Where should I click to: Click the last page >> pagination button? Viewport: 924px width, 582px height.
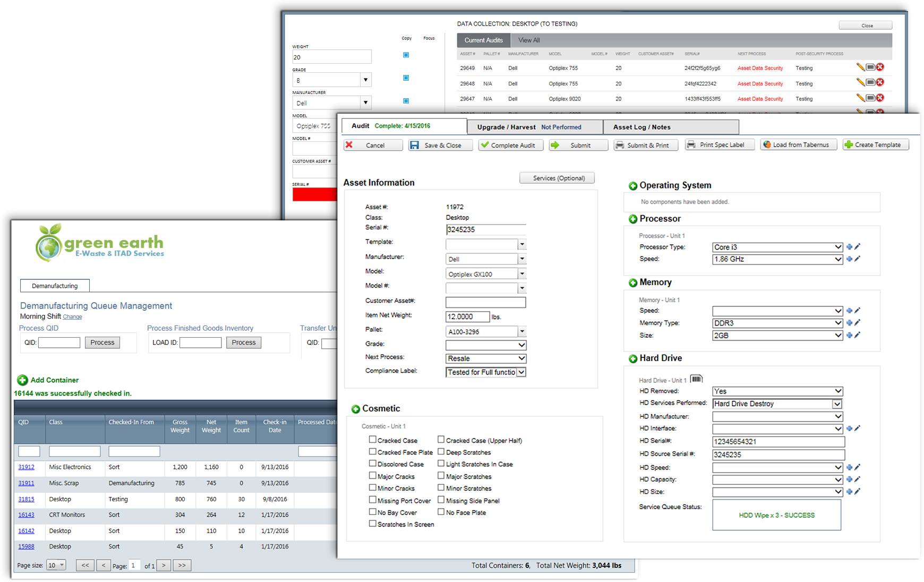point(182,565)
